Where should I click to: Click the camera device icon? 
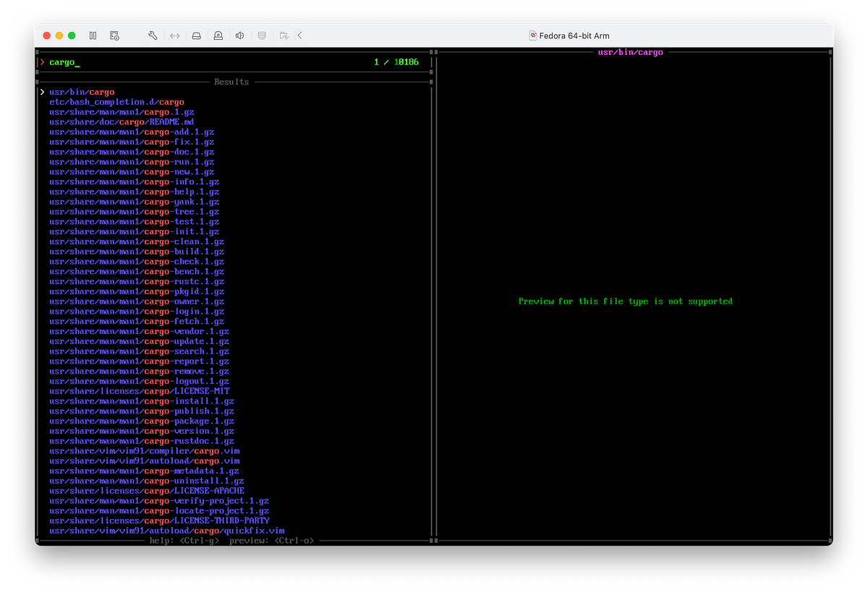(218, 35)
